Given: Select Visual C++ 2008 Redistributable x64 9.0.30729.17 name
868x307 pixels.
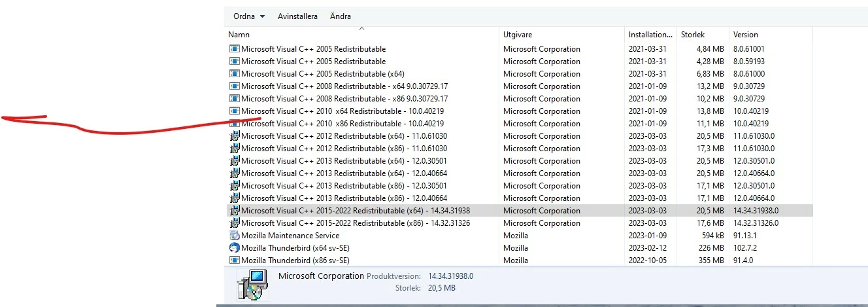Looking at the screenshot, I should (x=344, y=86).
